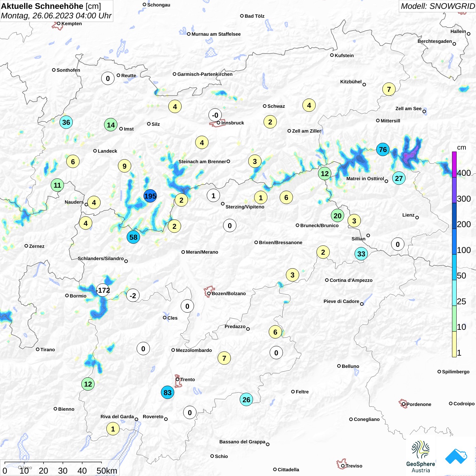Viewport: 476px width, 476px height.
Task: Click the Sterzing/Vipiteno label
Action: coord(245,207)
